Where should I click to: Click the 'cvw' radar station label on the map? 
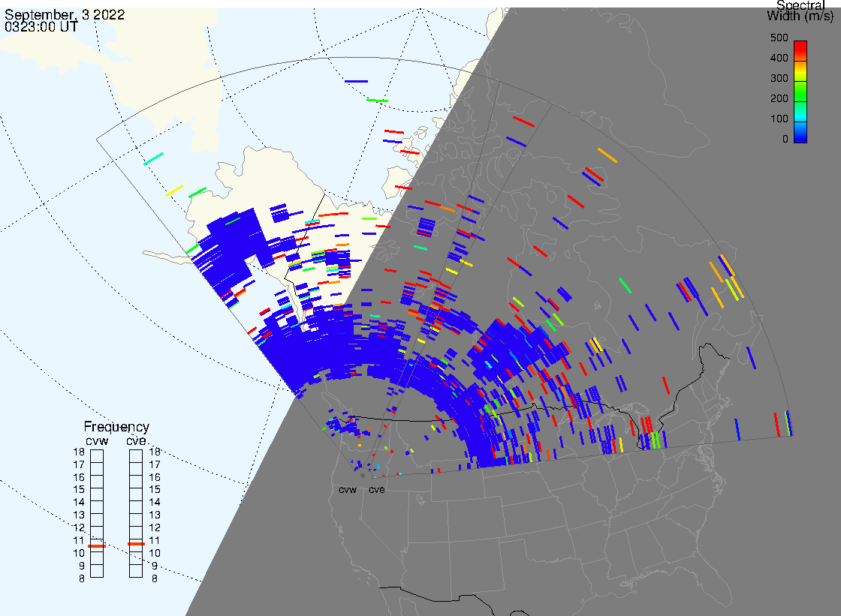[348, 490]
